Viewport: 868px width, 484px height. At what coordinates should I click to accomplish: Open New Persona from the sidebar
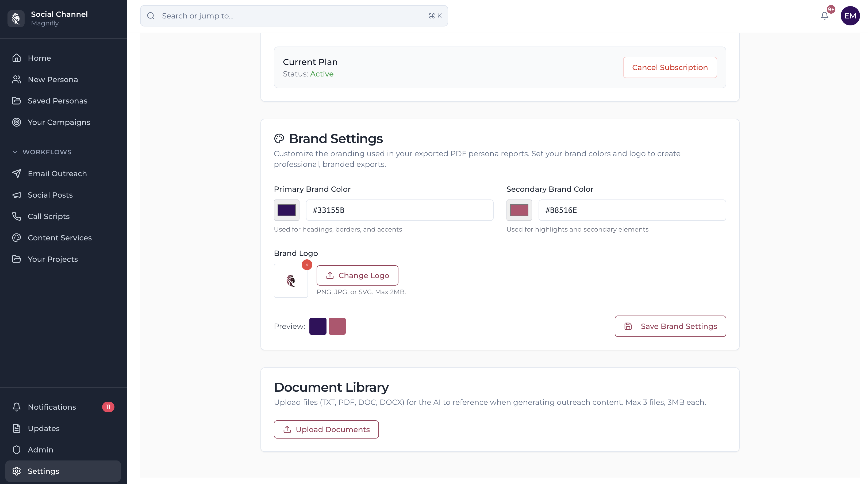[53, 79]
